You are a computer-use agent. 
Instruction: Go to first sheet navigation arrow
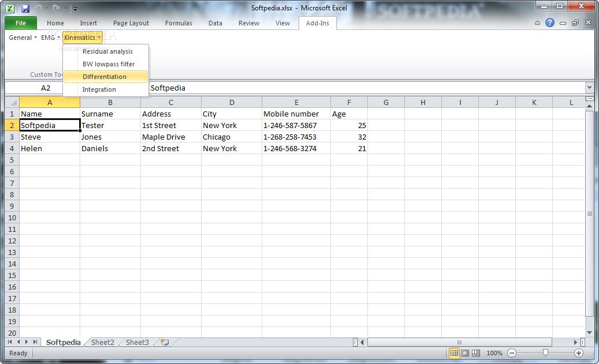[10, 342]
